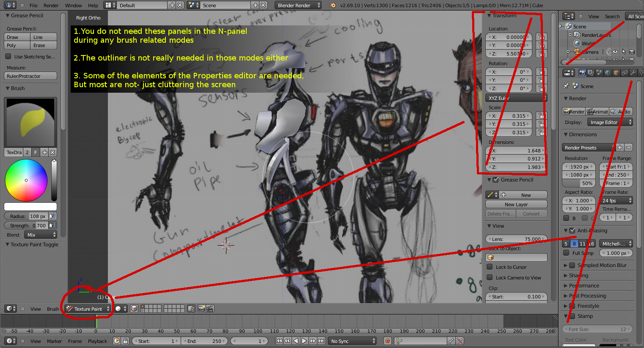Jump to next keyframe in timeline
Viewport: 644px width, 348px height.
point(313,341)
